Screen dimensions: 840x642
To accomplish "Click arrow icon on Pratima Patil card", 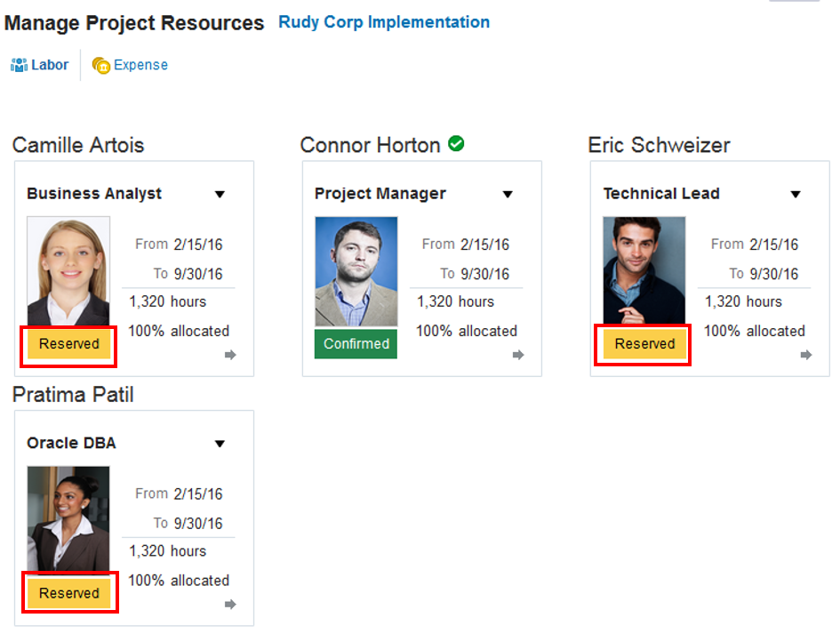I will 230,605.
